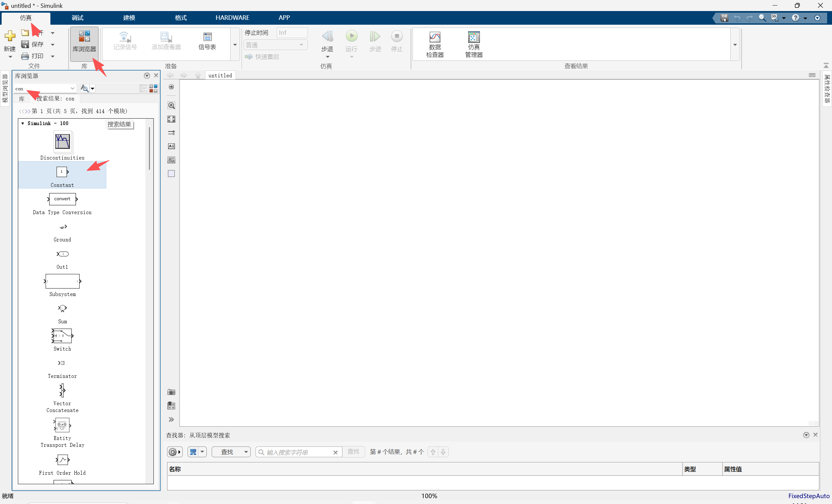This screenshot has height=504, width=832.
Task: Click Fit to View canvas icon
Action: pyautogui.click(x=171, y=119)
